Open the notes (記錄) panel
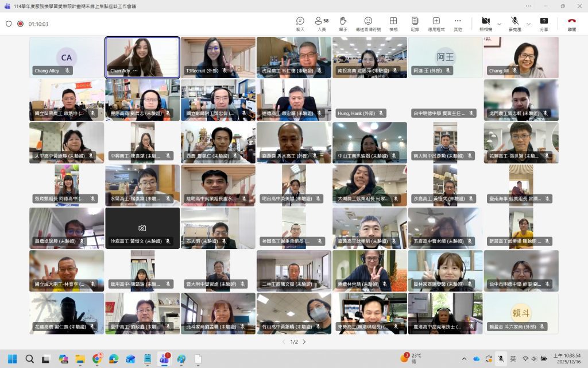Viewport: 588px width, 368px height. (x=415, y=24)
